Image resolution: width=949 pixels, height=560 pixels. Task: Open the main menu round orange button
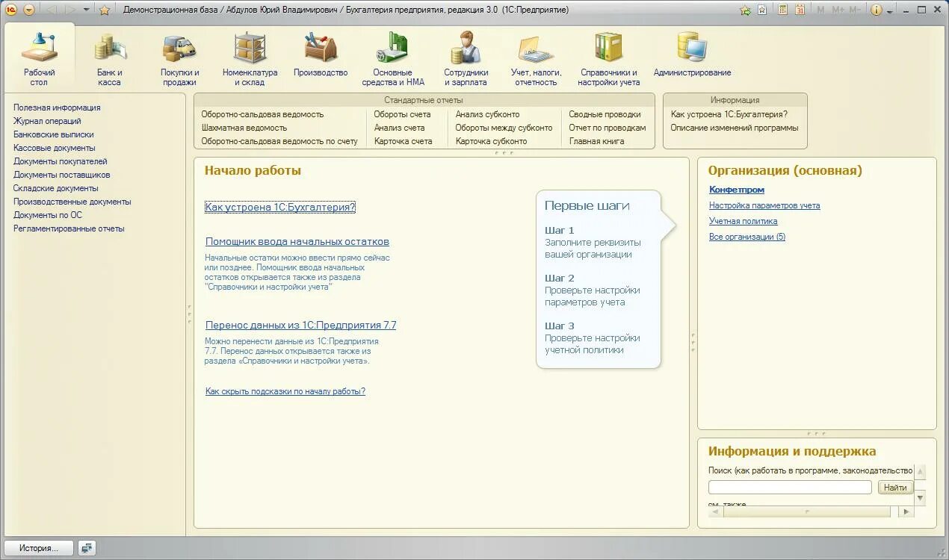(29, 10)
